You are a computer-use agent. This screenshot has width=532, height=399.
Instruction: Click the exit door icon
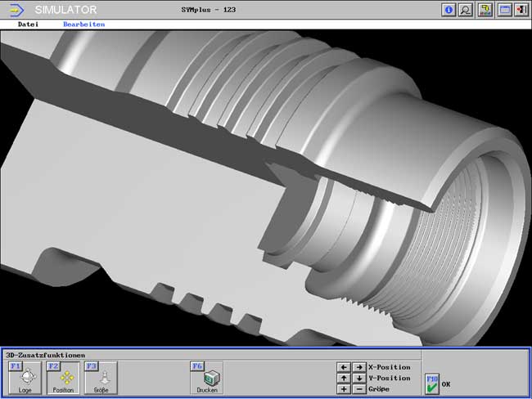[x=521, y=10]
